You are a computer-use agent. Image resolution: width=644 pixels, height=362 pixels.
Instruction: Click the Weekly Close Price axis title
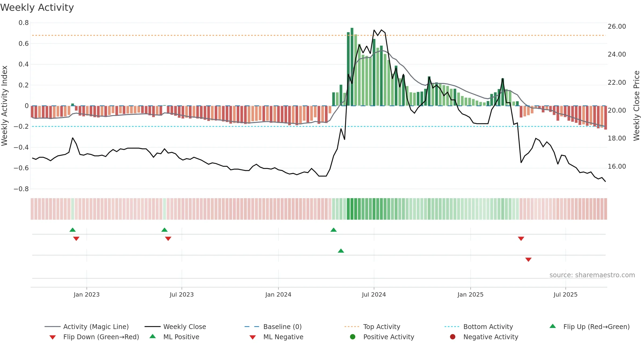pyautogui.click(x=636, y=106)
